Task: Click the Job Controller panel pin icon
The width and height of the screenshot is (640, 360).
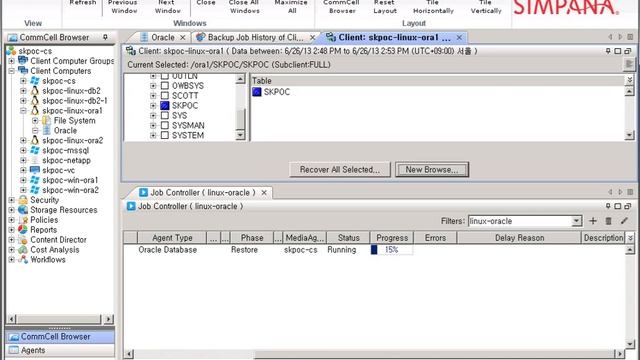Action: (608, 206)
